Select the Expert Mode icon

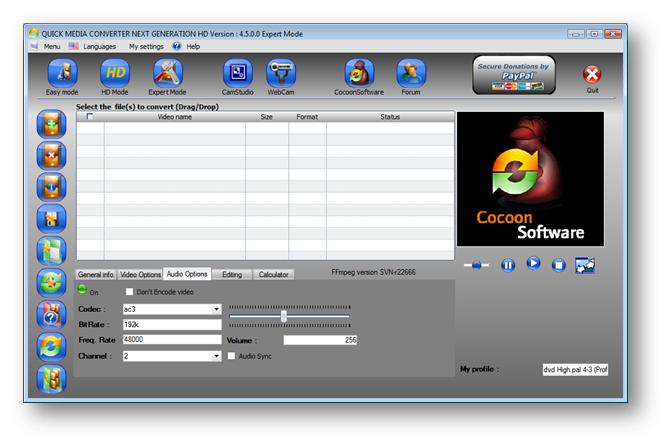click(x=168, y=73)
